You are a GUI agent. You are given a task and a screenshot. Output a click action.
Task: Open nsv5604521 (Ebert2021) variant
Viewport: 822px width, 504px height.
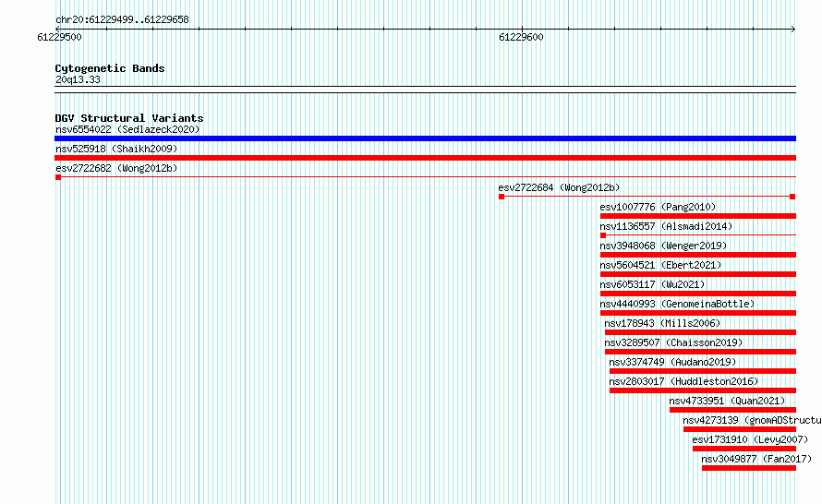point(660,265)
